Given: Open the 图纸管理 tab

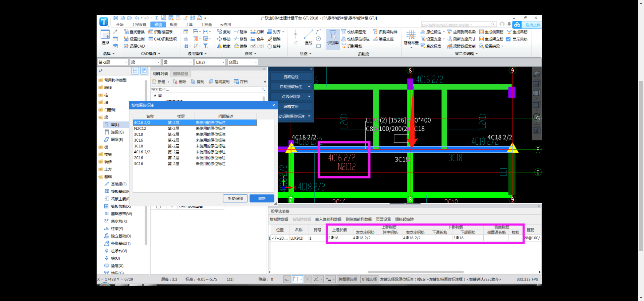Looking at the screenshot, I should (180, 73).
